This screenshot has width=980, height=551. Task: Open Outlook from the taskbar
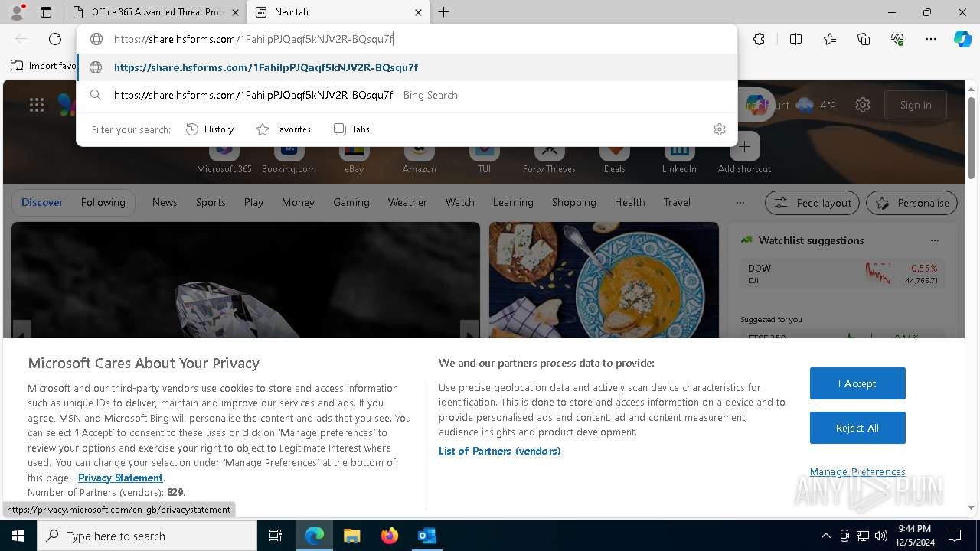tap(426, 536)
